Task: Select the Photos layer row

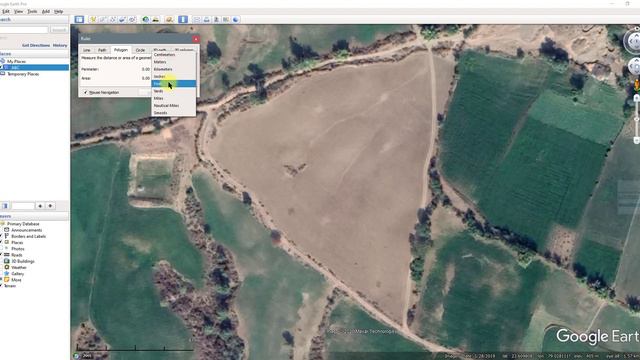Action: click(x=18, y=249)
